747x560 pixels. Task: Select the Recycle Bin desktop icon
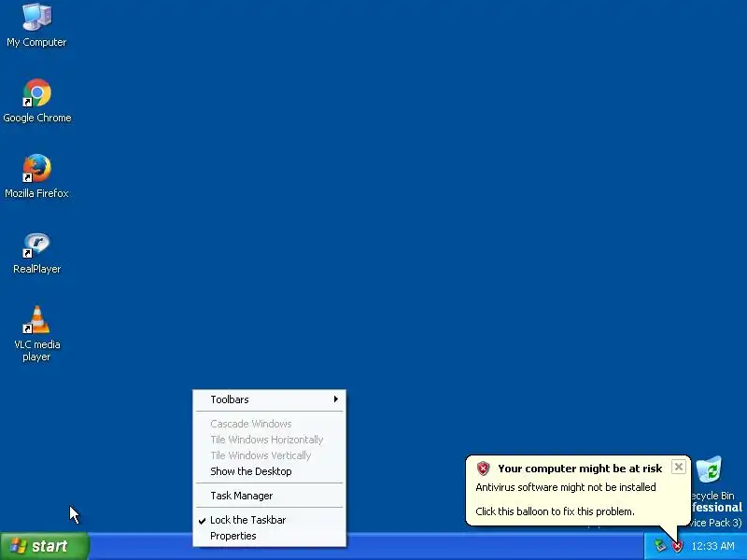[709, 469]
